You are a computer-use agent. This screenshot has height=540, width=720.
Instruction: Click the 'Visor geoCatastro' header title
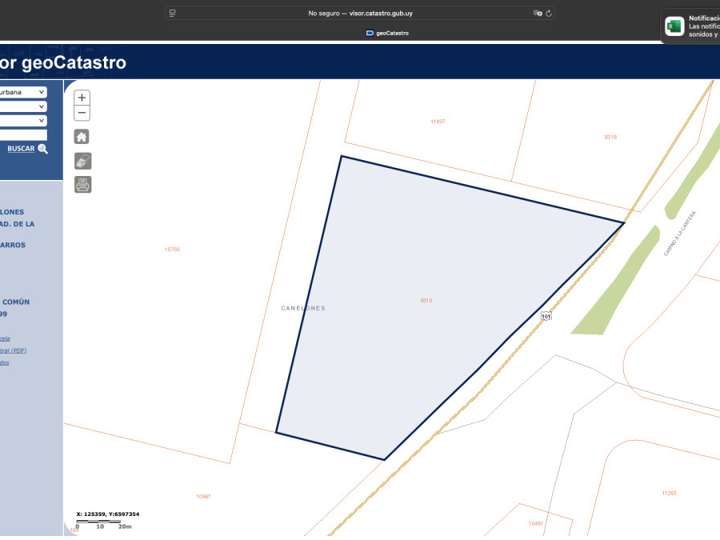click(x=63, y=63)
